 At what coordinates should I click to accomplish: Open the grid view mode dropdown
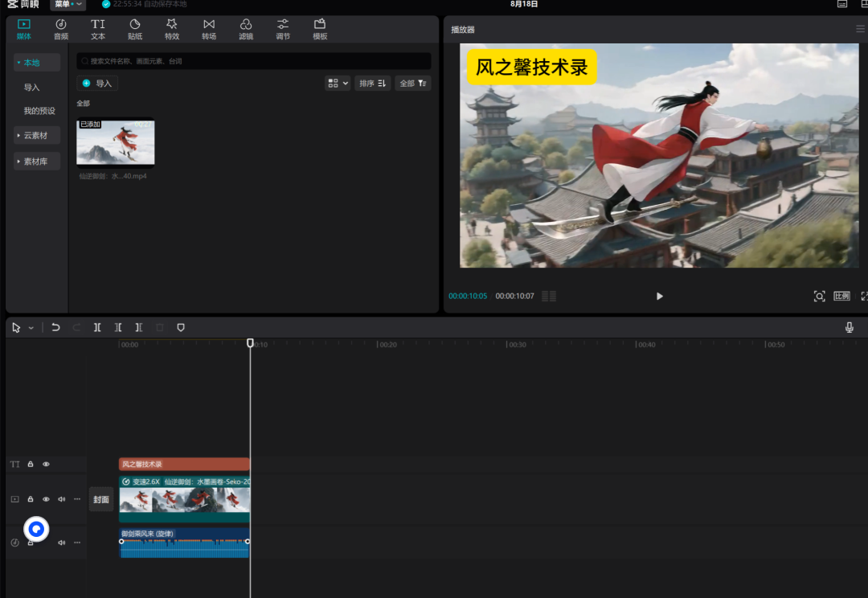coord(338,83)
